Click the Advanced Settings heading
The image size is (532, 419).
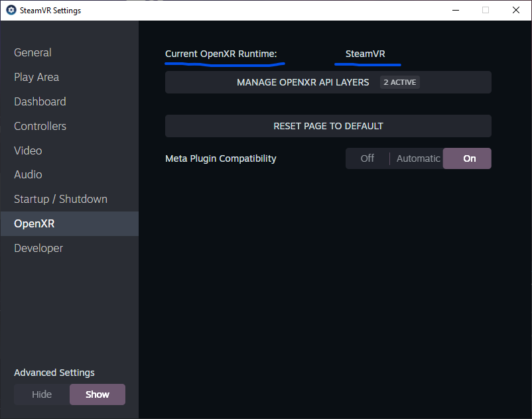tap(54, 373)
